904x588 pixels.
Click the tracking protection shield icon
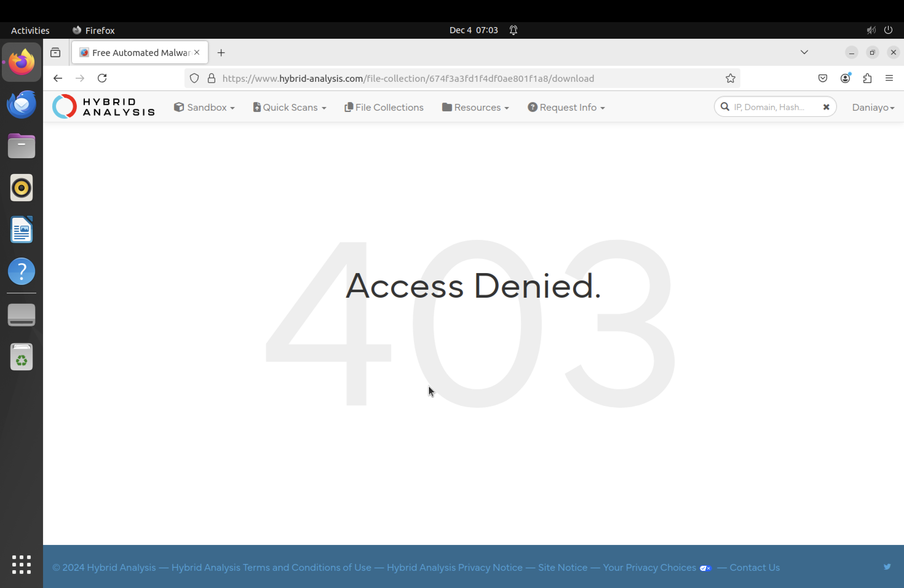coord(194,78)
